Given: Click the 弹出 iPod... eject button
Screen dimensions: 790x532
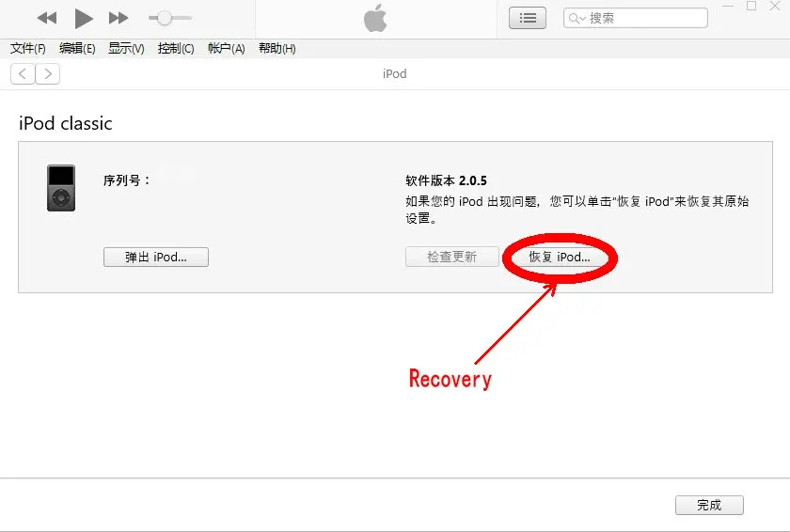Looking at the screenshot, I should click(156, 258).
